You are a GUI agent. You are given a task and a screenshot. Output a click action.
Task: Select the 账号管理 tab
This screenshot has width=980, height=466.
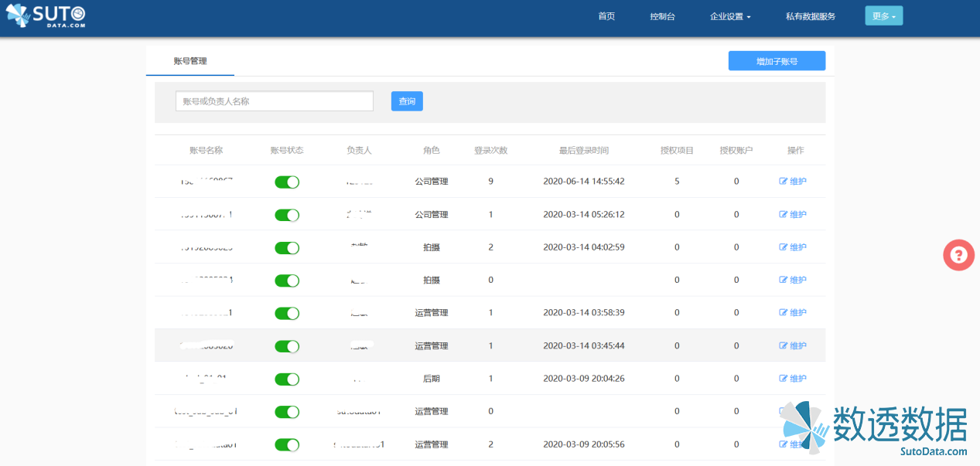click(190, 61)
